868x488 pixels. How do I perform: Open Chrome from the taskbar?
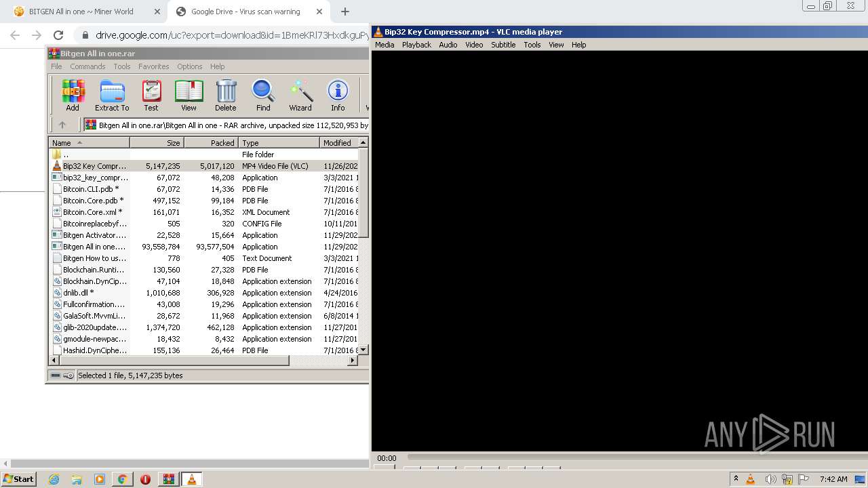[x=122, y=479]
